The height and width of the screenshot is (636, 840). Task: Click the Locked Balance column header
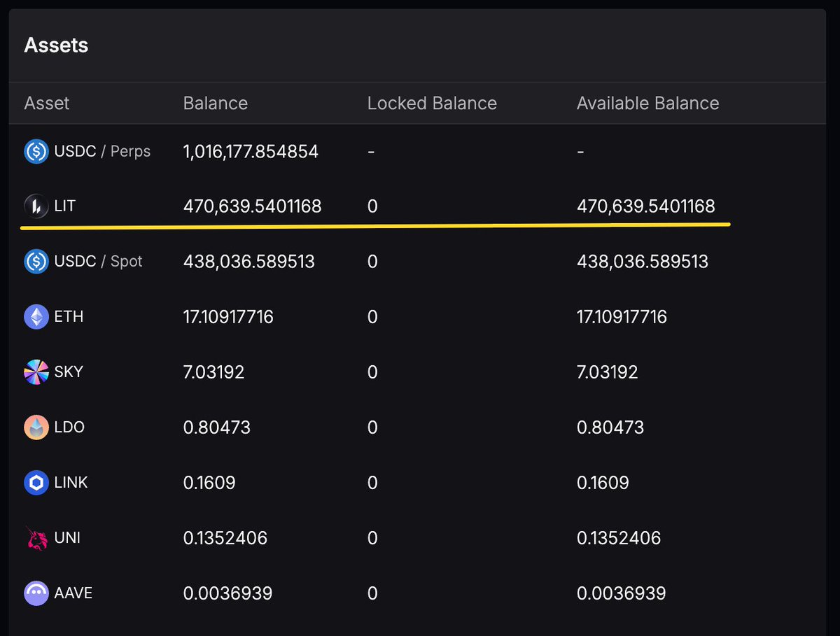coord(432,104)
